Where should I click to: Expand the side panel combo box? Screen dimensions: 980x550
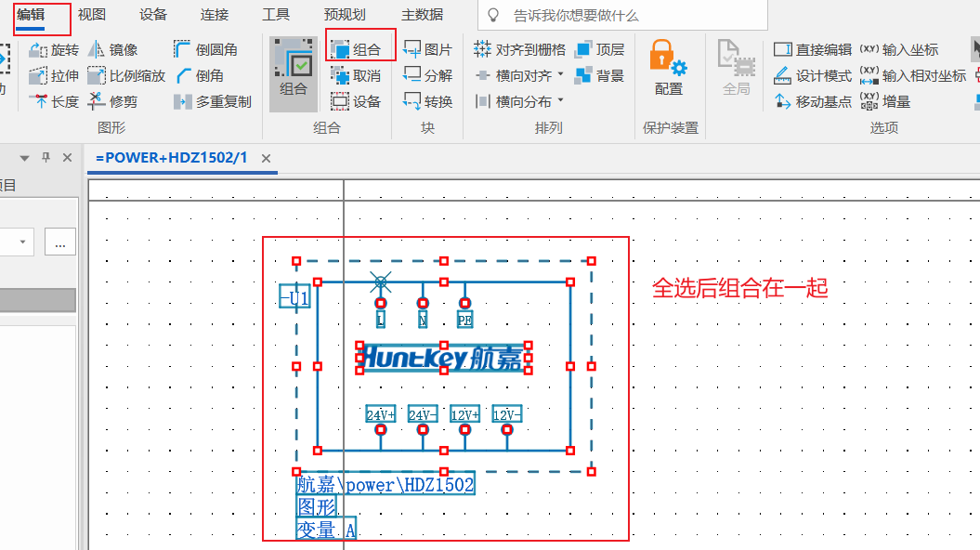point(22,242)
